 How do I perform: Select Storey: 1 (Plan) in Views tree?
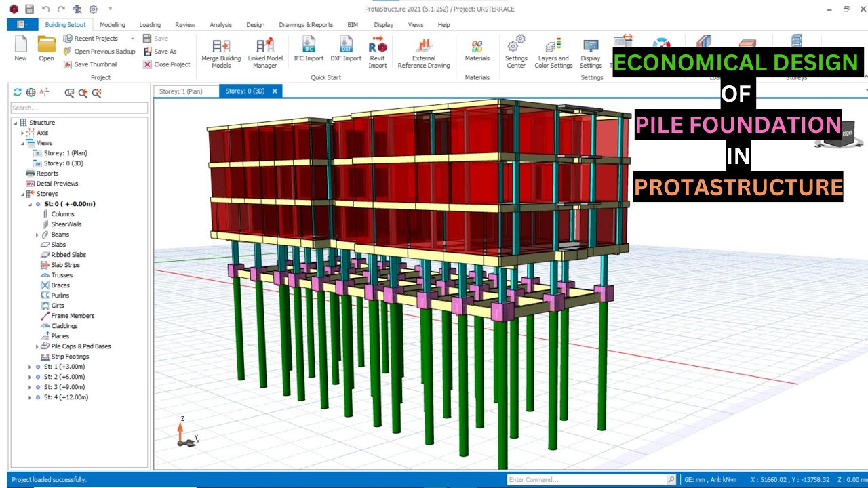tap(65, 153)
